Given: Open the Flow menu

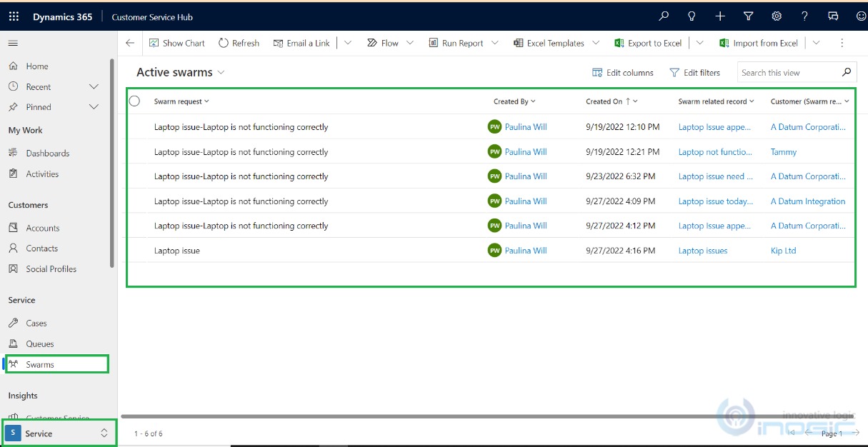Looking at the screenshot, I should 390,43.
